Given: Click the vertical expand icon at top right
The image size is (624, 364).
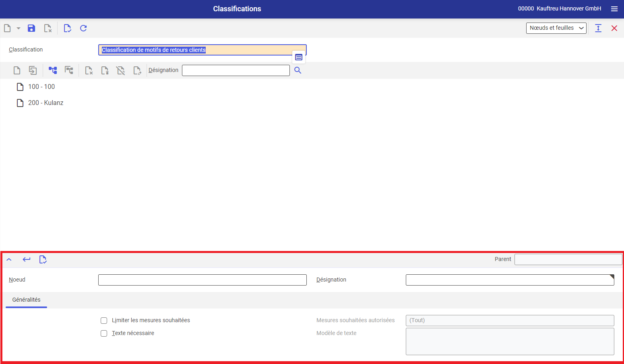Looking at the screenshot, I should 598,28.
